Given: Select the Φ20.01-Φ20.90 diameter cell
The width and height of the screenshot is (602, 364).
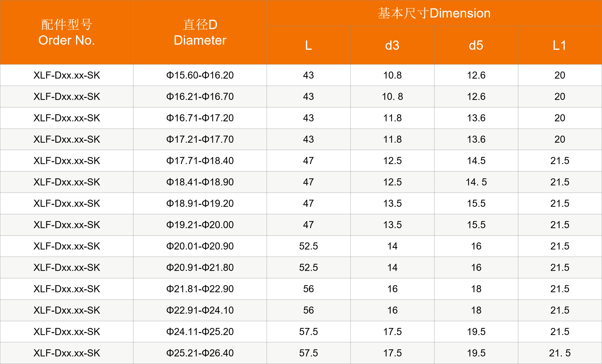Looking at the screenshot, I should (x=200, y=246).
